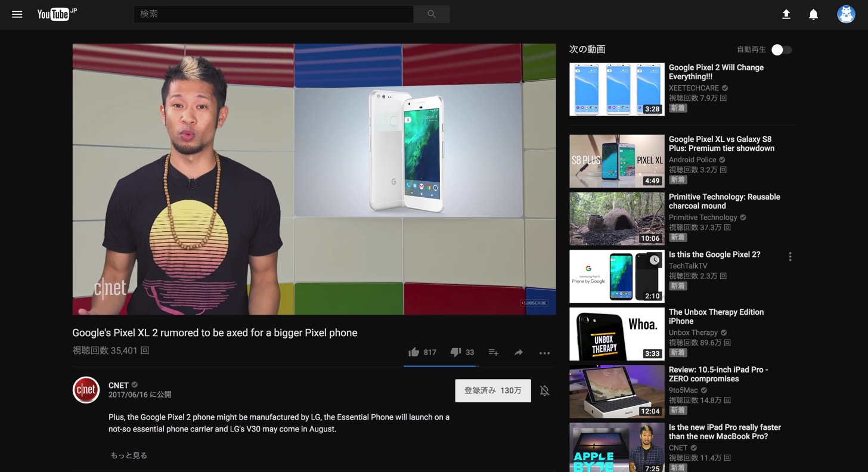Click the main video player
This screenshot has height=472, width=868.
(x=314, y=179)
